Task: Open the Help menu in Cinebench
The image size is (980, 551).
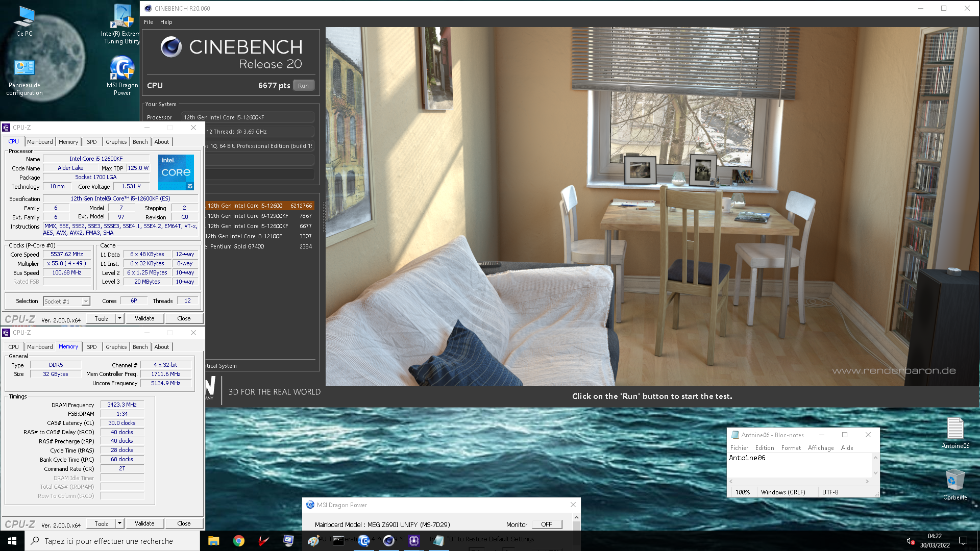Action: click(166, 22)
